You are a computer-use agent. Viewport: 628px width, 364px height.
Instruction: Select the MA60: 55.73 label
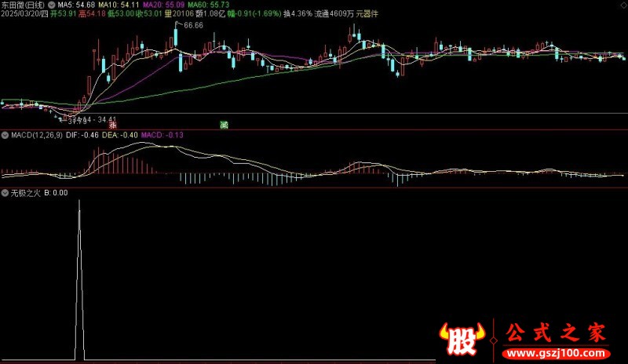click(x=208, y=5)
